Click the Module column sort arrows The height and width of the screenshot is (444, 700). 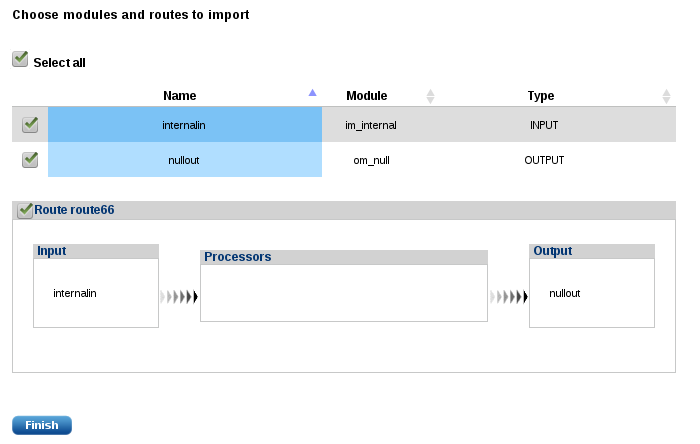(x=431, y=96)
